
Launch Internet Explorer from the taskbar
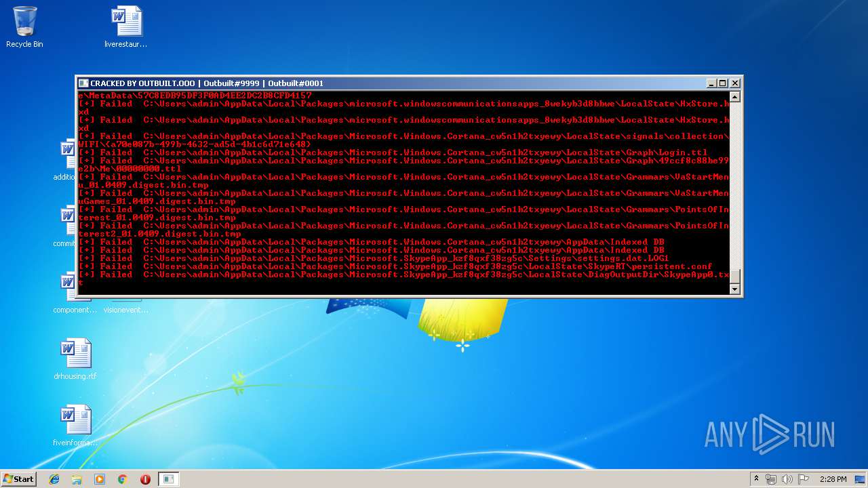pyautogui.click(x=54, y=479)
